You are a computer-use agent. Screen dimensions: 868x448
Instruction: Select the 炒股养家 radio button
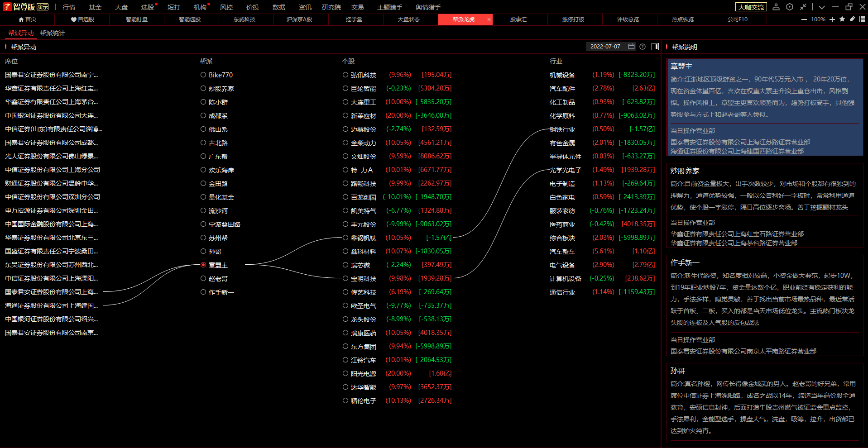pos(203,88)
